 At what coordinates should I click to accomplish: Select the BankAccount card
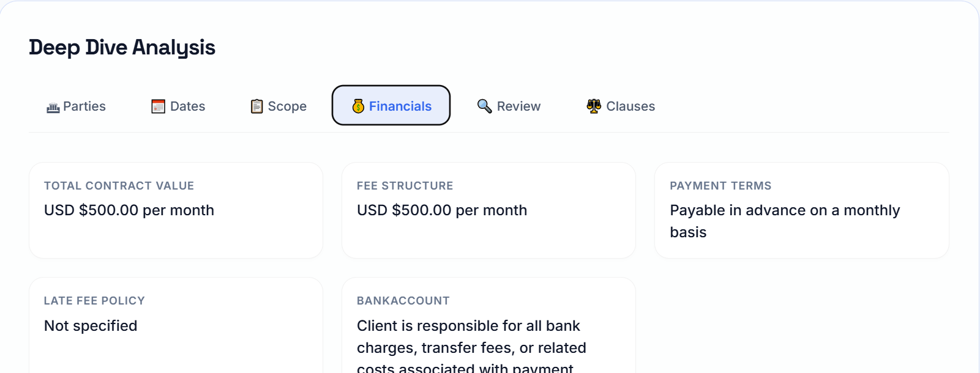tap(488, 324)
